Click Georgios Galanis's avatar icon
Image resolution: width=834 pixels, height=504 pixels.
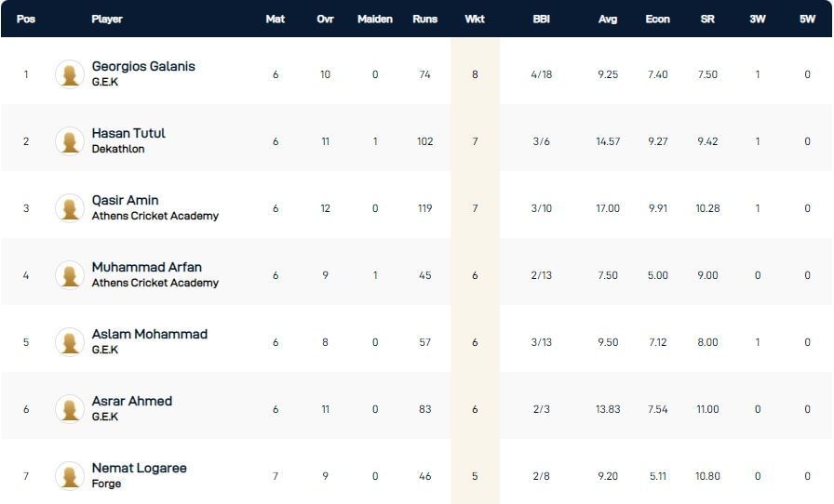click(70, 74)
